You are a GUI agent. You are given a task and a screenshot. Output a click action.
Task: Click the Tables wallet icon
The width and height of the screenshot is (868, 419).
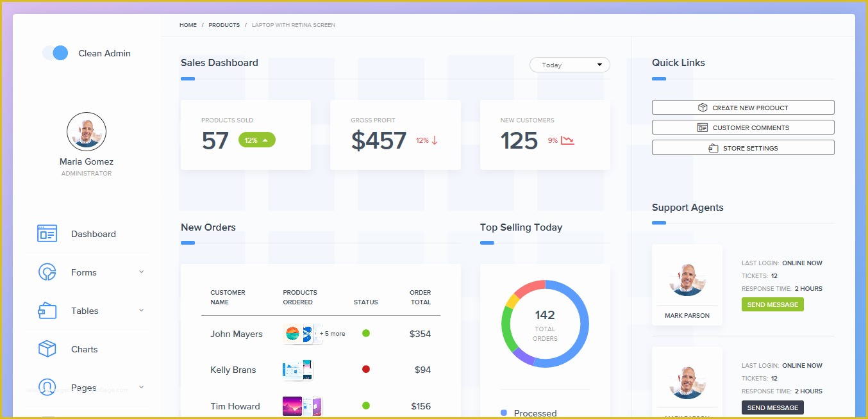[x=47, y=311]
